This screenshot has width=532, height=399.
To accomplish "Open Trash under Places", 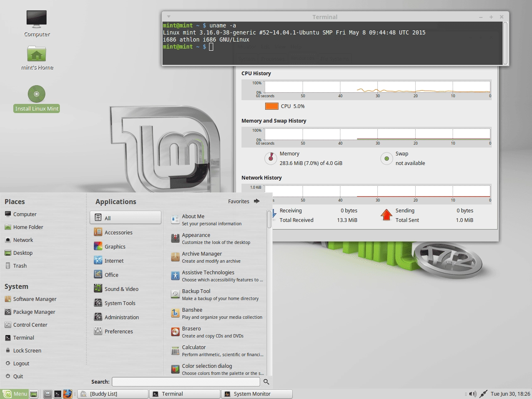I will click(x=16, y=266).
